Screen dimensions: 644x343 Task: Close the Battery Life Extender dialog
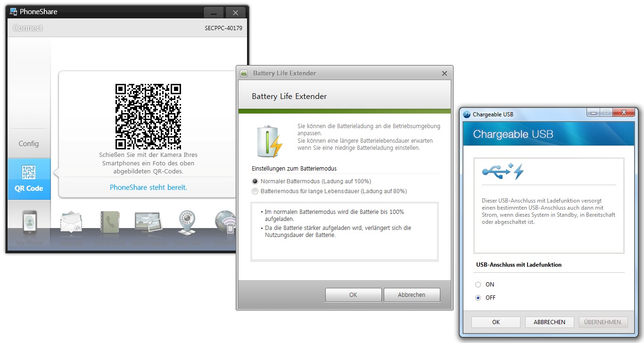(444, 73)
